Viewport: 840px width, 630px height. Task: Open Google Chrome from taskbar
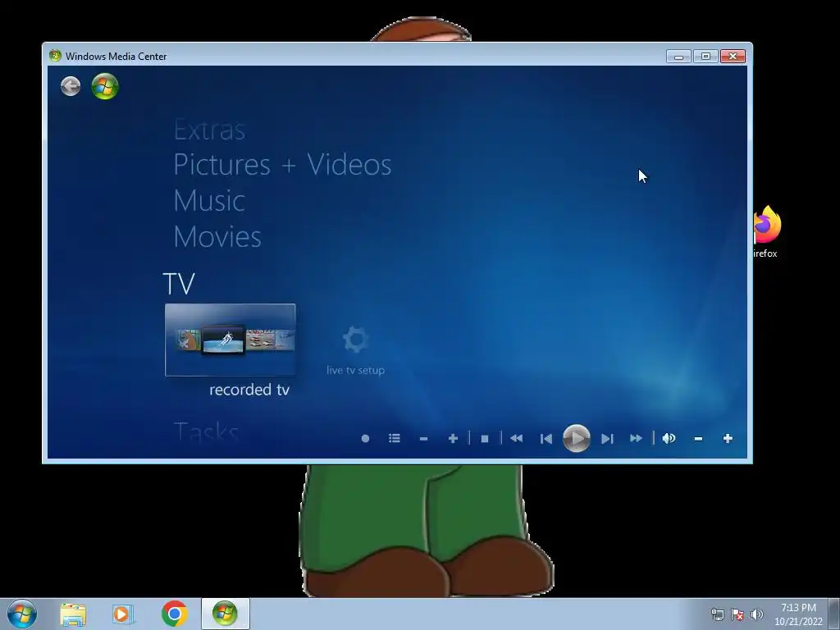(174, 614)
